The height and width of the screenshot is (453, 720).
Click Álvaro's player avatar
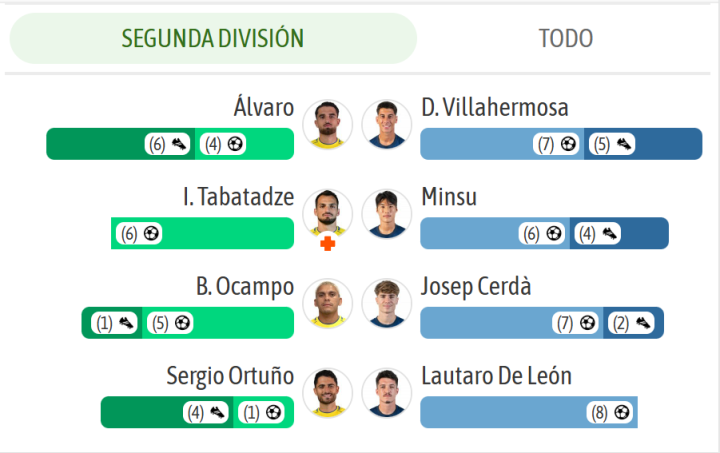(327, 124)
